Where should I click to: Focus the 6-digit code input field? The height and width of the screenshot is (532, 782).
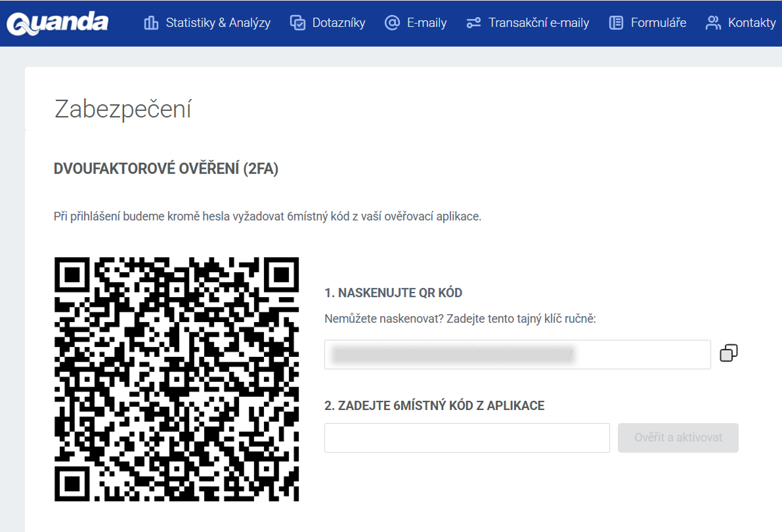tap(467, 438)
